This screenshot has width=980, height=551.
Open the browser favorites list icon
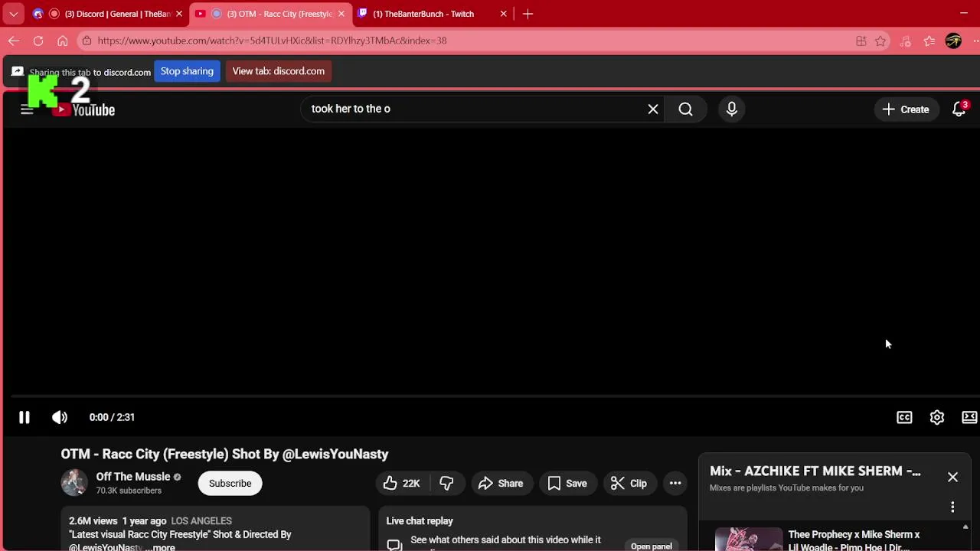[x=929, y=41]
